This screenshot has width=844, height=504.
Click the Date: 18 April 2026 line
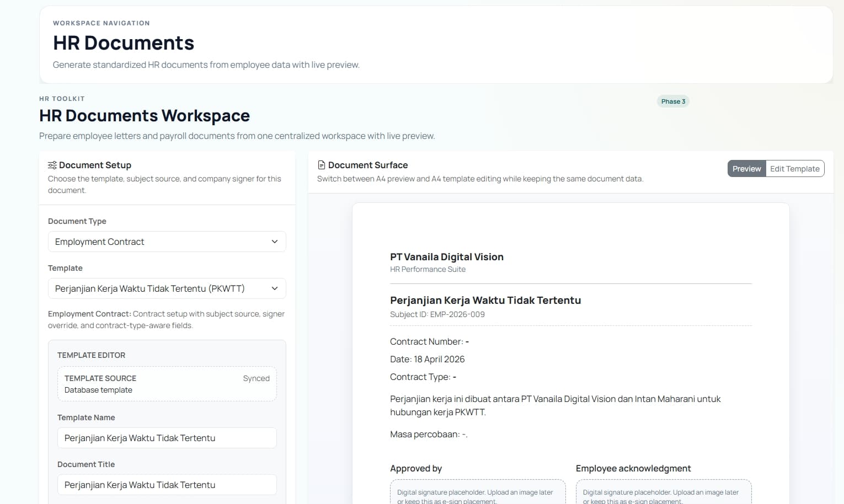428,360
